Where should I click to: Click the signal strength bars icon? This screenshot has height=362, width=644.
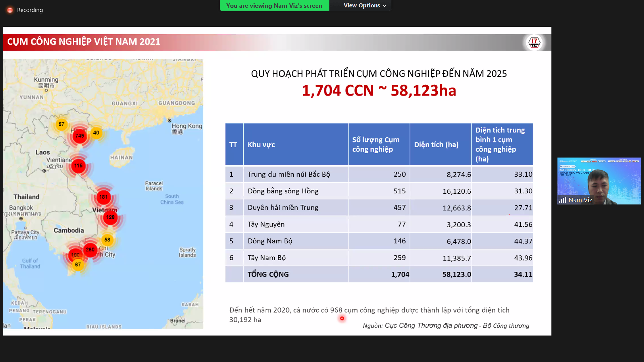(562, 200)
